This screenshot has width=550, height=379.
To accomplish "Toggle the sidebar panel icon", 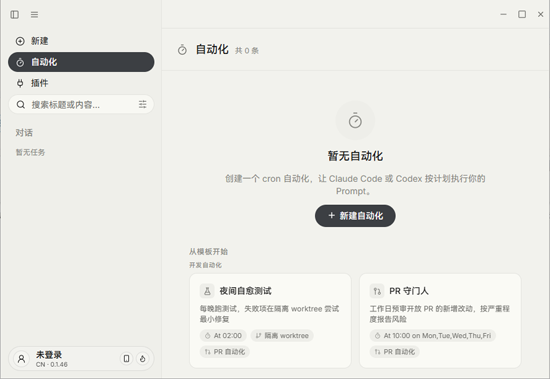I will [x=15, y=14].
